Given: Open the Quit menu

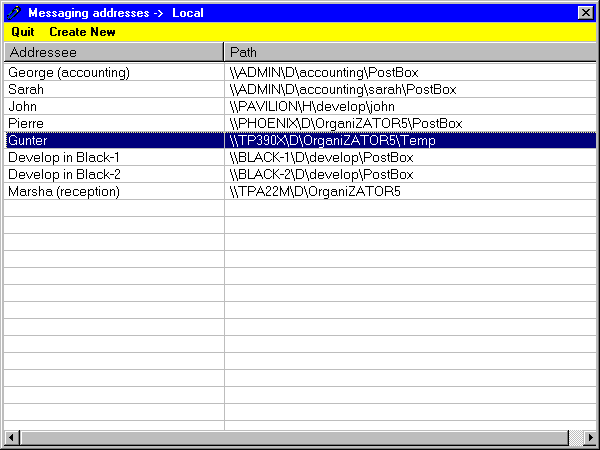Looking at the screenshot, I should [23, 32].
